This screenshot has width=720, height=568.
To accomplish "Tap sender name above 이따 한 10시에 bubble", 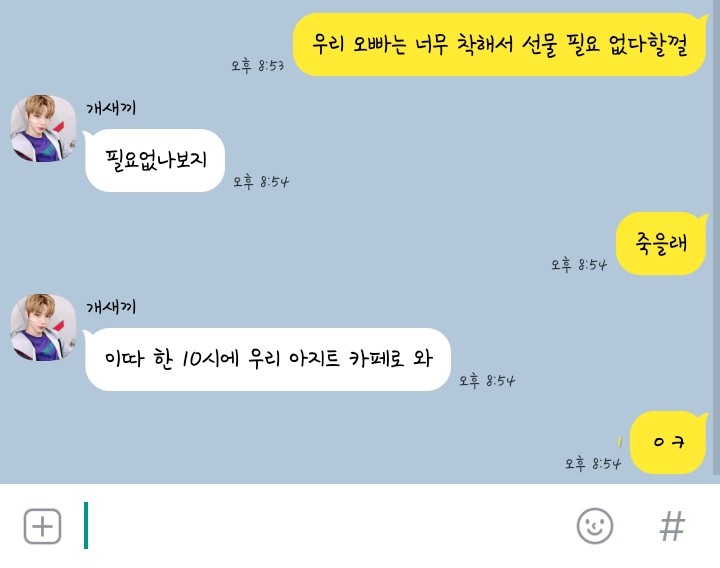I will [111, 307].
